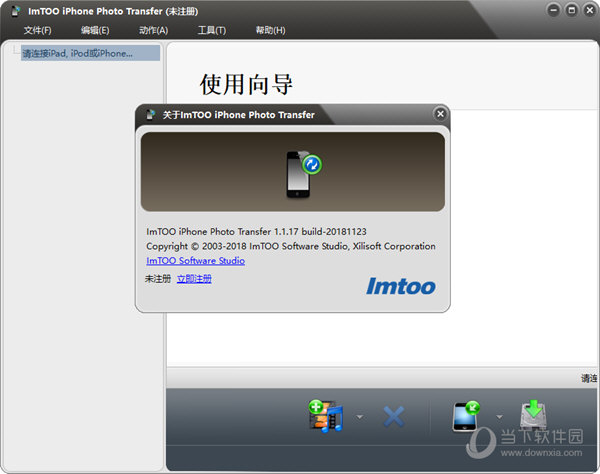Image resolution: width=600 pixels, height=474 pixels.
Task: Close the About ImTOO dialog
Action: 440,114
